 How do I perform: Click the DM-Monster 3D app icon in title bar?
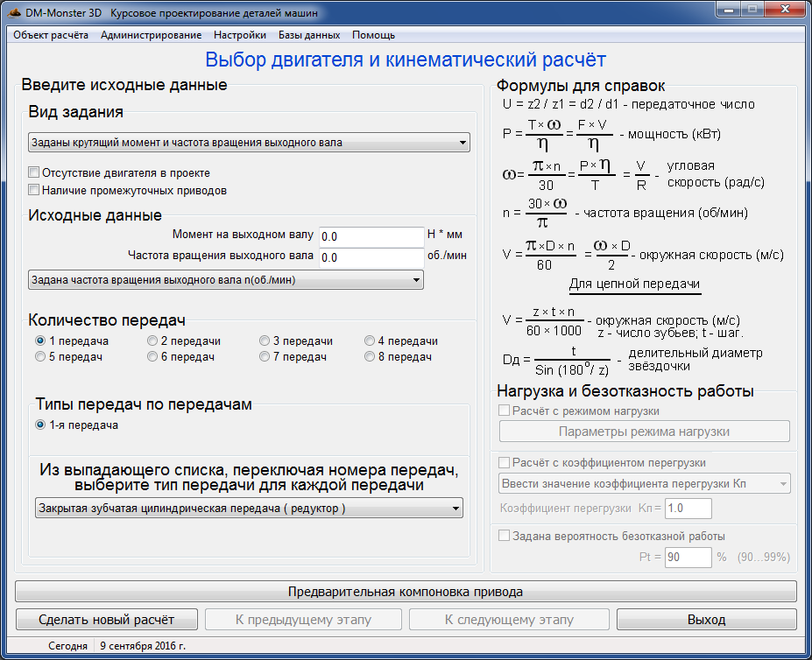coord(15,12)
